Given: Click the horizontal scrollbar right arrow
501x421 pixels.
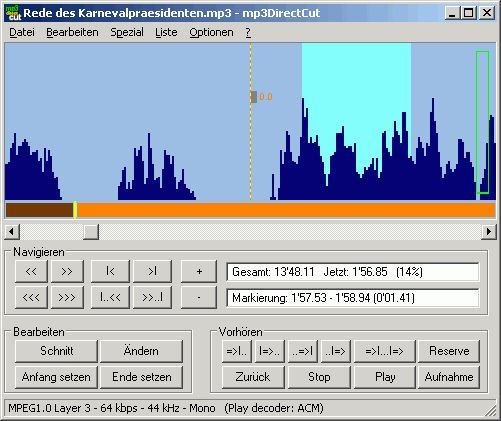Looking at the screenshot, I should [489, 231].
